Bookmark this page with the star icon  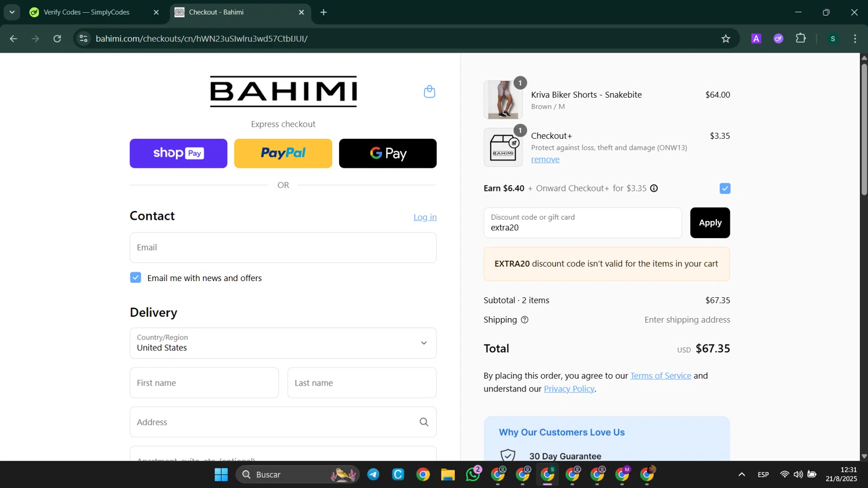[x=726, y=39]
